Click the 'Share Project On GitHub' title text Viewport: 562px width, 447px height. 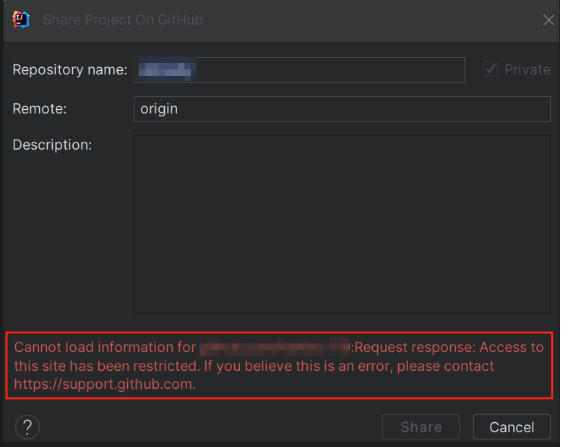(x=123, y=20)
